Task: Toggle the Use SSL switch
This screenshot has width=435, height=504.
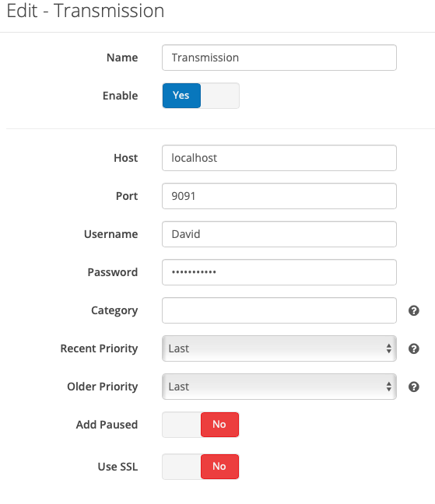Action: click(x=201, y=467)
